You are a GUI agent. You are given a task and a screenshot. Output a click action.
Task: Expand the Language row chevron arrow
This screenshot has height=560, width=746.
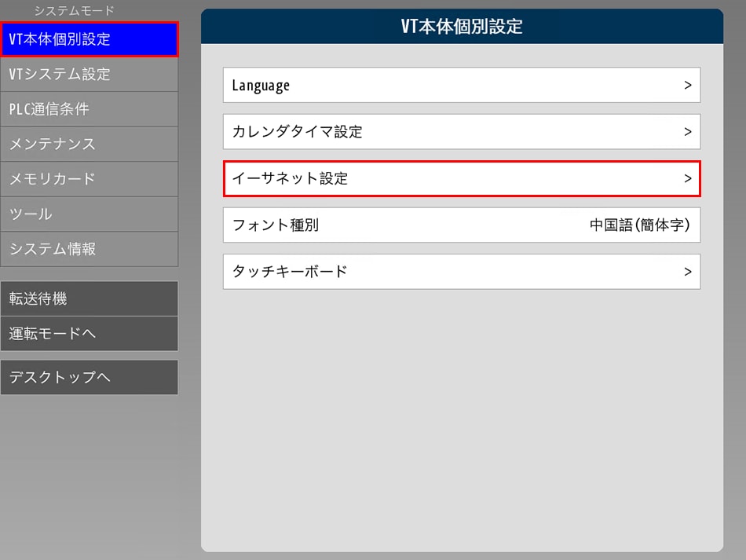click(687, 86)
